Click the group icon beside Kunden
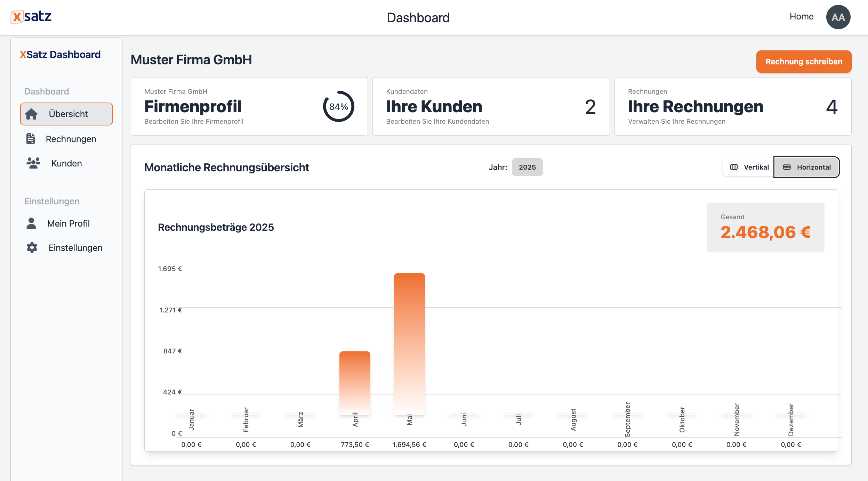The width and height of the screenshot is (868, 481). (33, 163)
